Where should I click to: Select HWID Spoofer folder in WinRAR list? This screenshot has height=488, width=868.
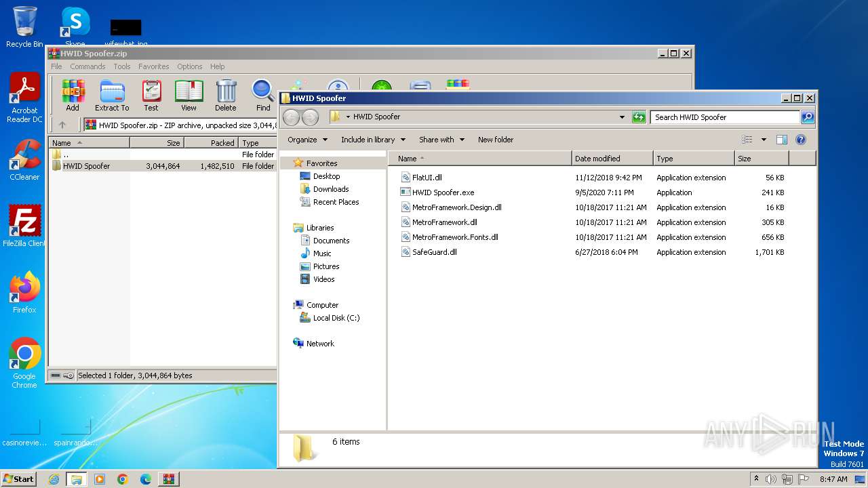tap(86, 166)
